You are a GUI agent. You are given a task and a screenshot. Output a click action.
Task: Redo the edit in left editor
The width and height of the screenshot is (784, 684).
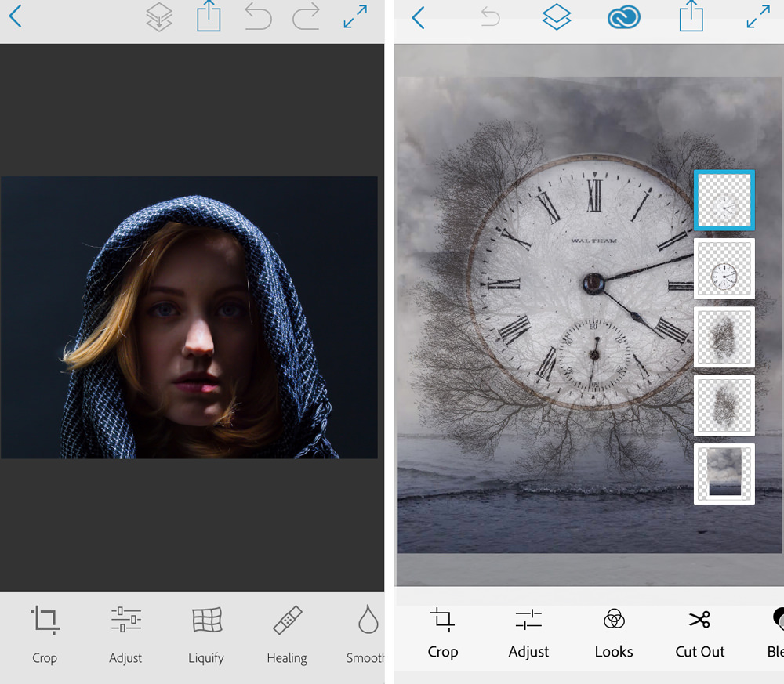[x=306, y=16]
